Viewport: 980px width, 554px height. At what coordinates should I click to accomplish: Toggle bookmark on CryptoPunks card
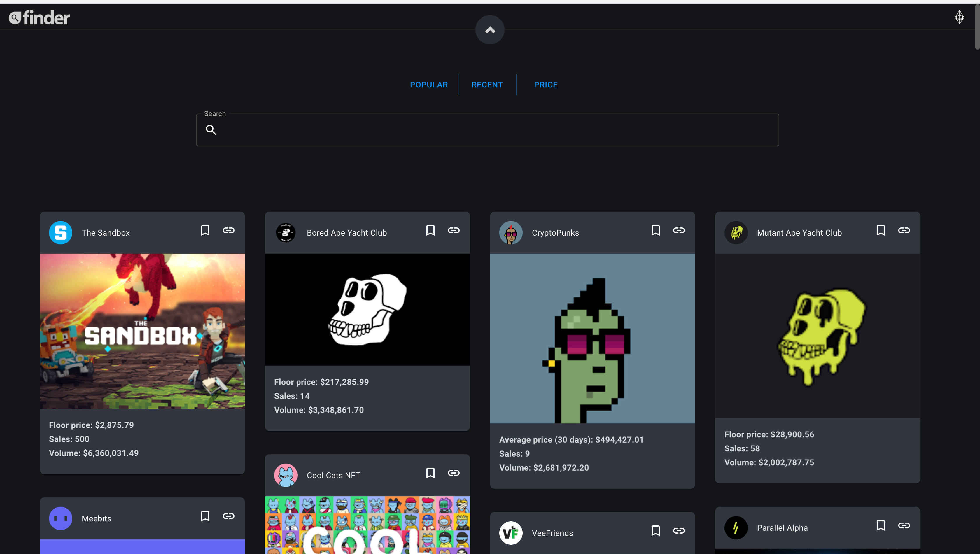pos(655,230)
